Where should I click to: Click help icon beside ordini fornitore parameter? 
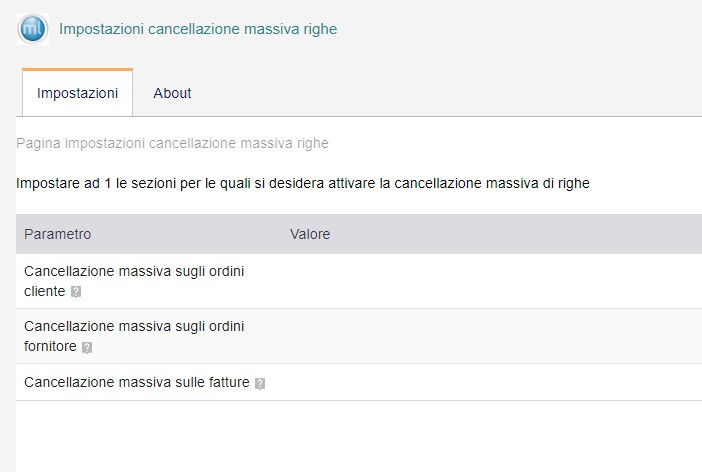(x=87, y=347)
